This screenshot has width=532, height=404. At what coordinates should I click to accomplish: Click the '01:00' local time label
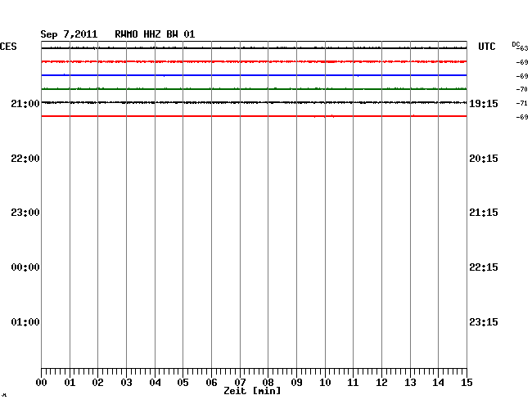coord(25,321)
